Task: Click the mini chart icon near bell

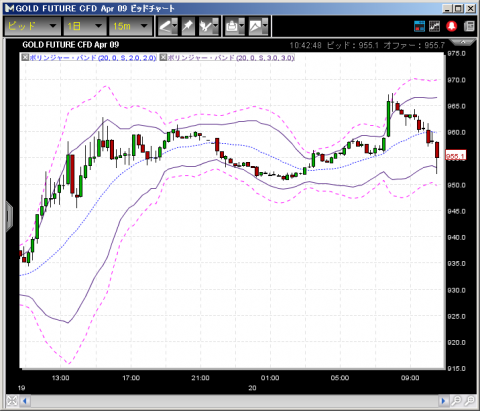Action: click(435, 26)
